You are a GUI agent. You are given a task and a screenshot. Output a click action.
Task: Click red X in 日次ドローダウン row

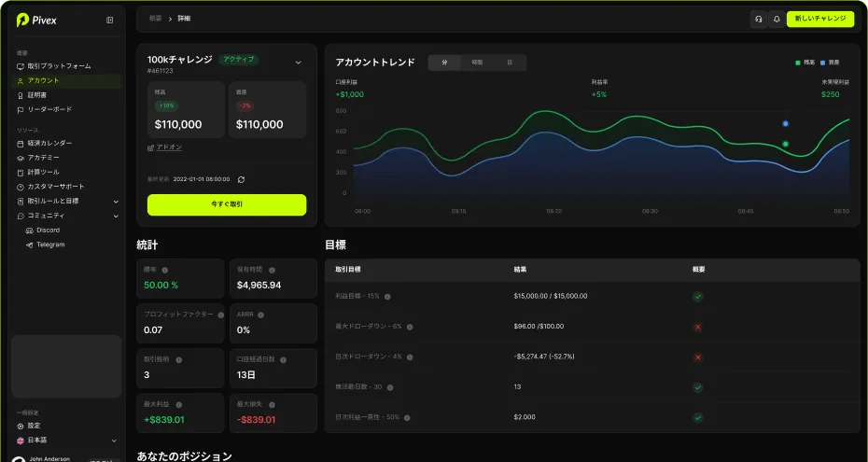[x=697, y=357]
